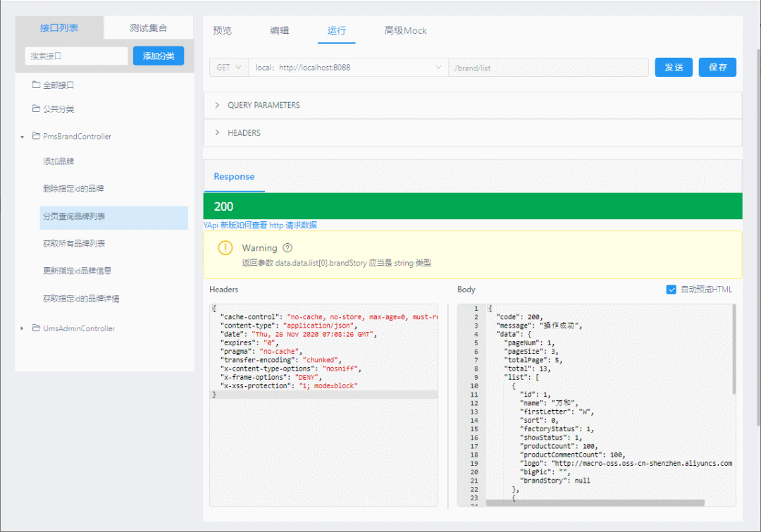Click the UmsAdminController folder icon
The image size is (761, 532).
pos(36,328)
